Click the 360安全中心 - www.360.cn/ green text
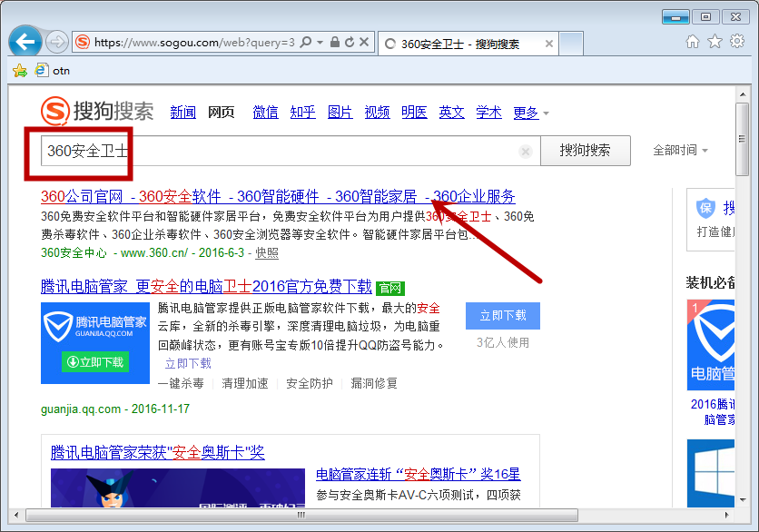This screenshot has width=759, height=532. tap(114, 252)
